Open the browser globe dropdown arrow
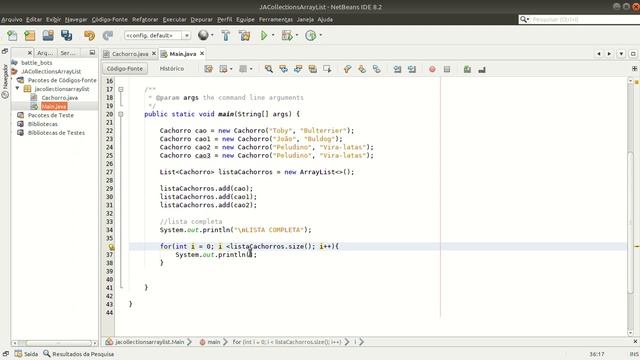 pos(212,35)
